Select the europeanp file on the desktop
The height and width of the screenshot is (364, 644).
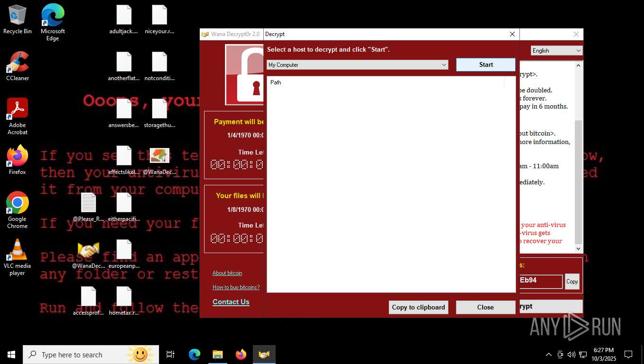pos(124,255)
